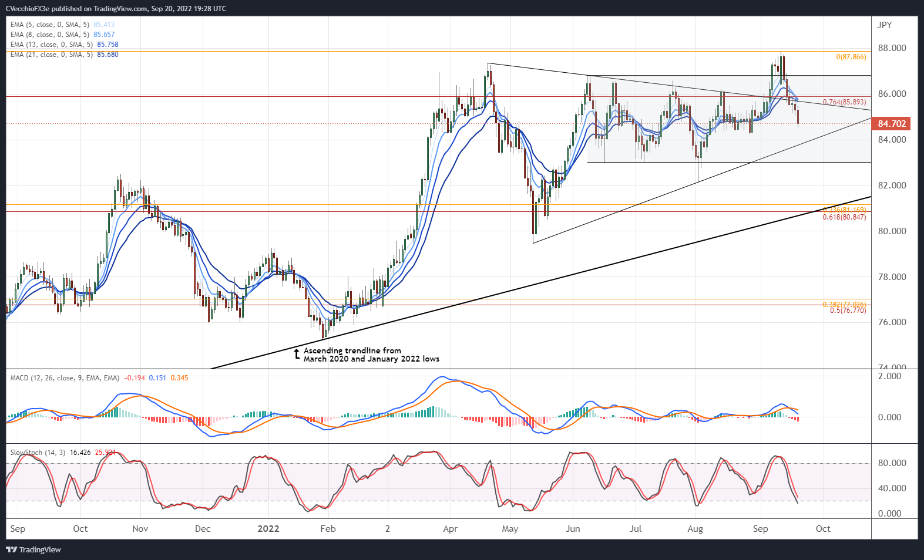Click the 88.000 price axis label
Viewport: 924px width, 560px height.
(892, 48)
